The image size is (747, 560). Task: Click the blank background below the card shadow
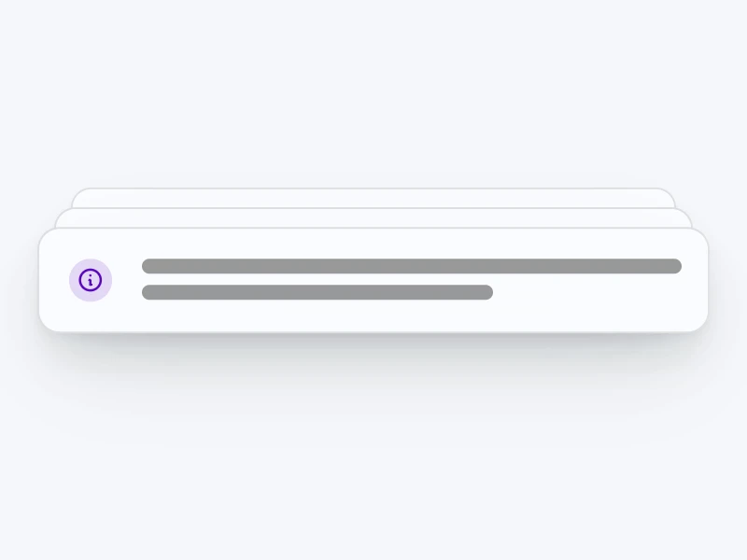pyautogui.click(x=373, y=500)
